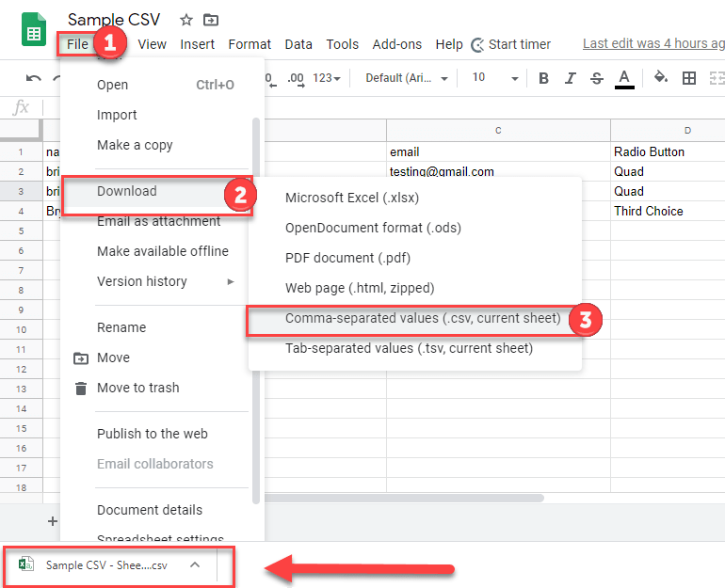
Task: Toggle bold formatting
Action: [544, 78]
